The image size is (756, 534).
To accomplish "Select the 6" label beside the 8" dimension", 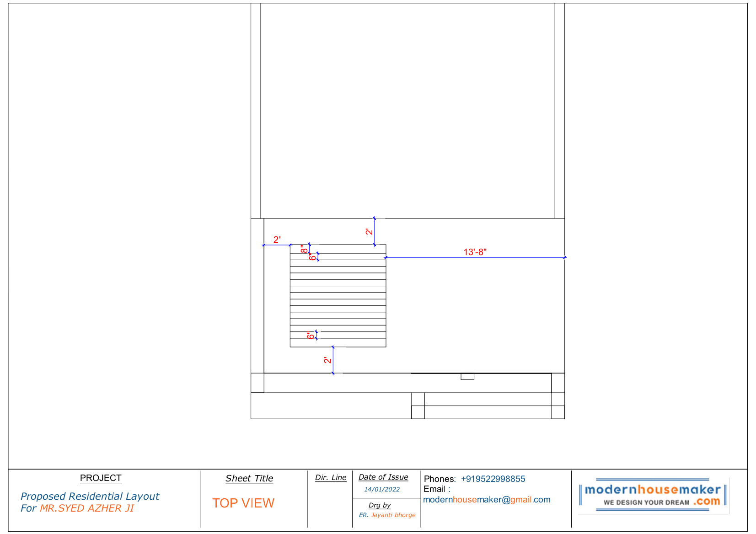I will coord(313,257).
